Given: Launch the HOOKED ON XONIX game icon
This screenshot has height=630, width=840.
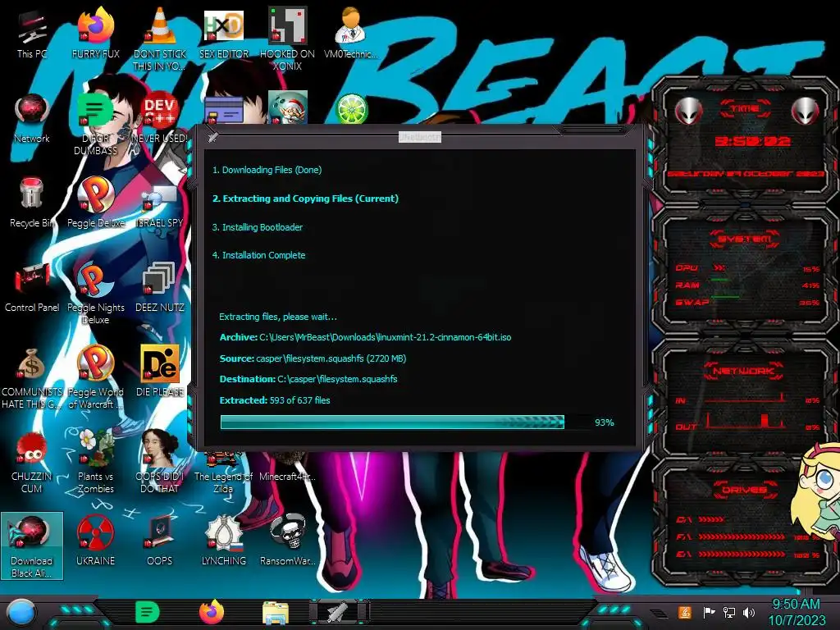Looking at the screenshot, I should (287, 39).
